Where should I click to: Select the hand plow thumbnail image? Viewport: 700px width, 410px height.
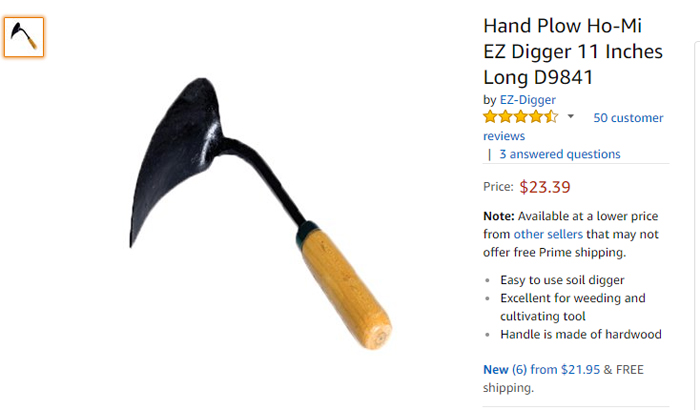click(x=24, y=37)
